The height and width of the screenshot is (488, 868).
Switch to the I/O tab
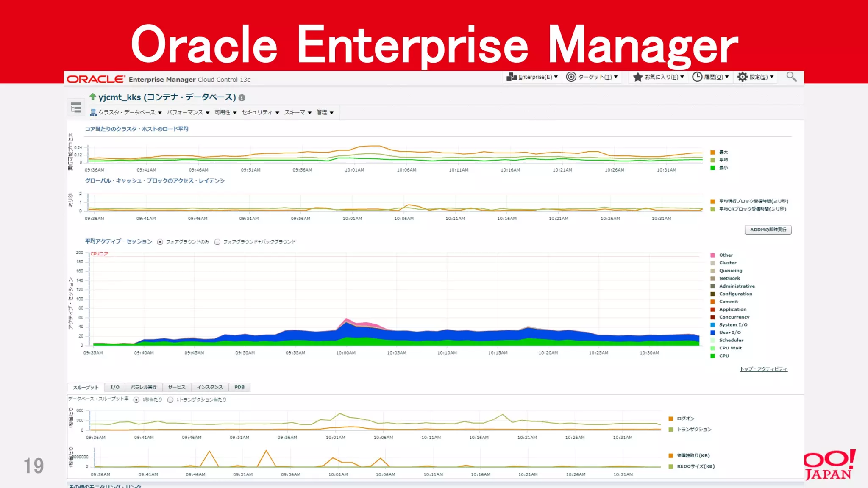pos(115,387)
